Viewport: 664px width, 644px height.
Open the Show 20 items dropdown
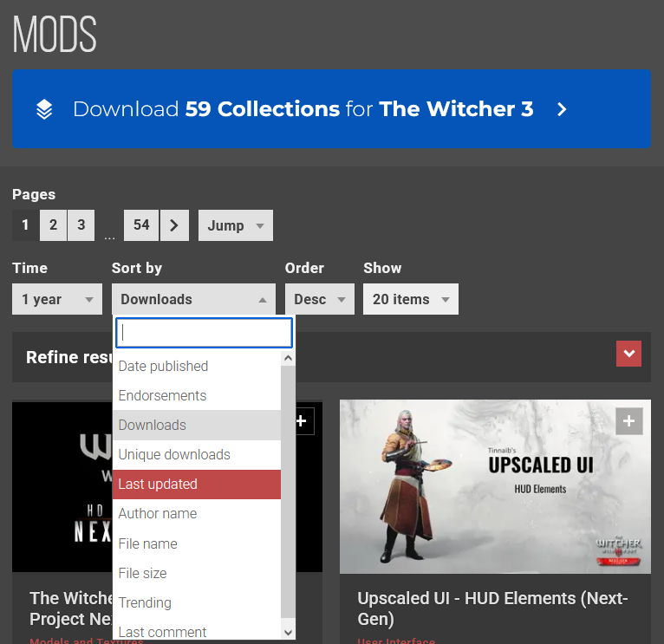[411, 299]
